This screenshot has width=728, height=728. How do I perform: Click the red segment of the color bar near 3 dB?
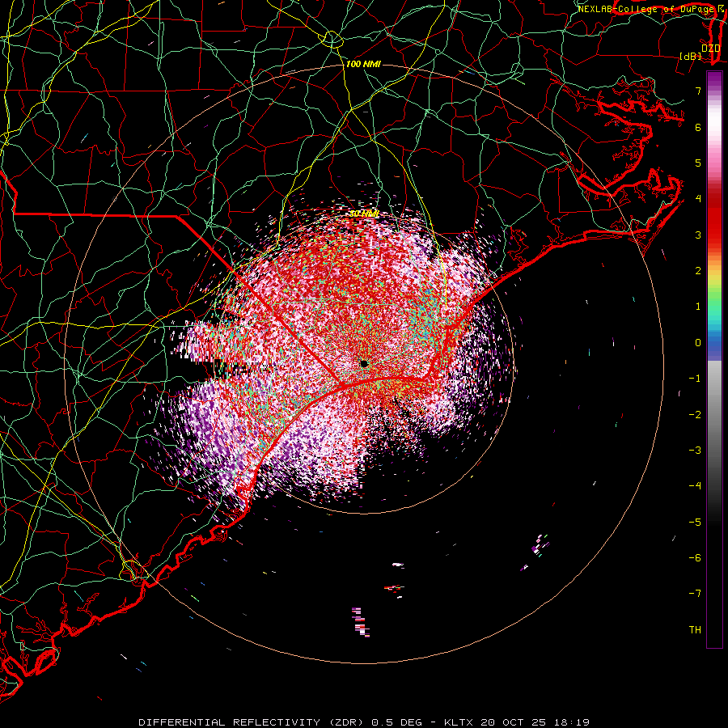pyautogui.click(x=714, y=232)
